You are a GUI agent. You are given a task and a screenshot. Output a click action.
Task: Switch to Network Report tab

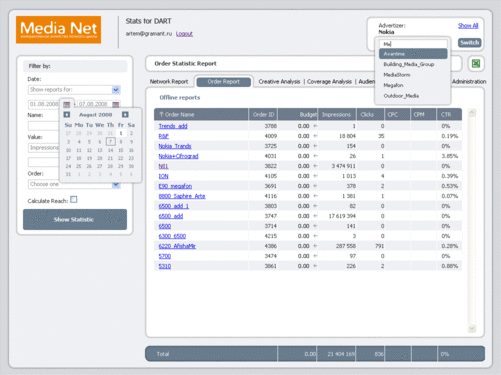coord(169,82)
